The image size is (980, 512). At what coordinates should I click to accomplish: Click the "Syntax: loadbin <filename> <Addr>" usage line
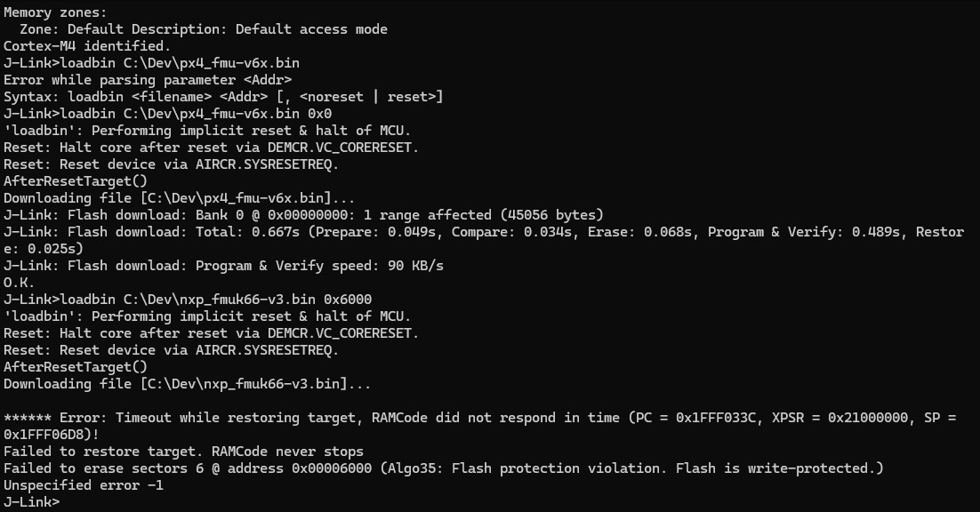click(x=222, y=97)
